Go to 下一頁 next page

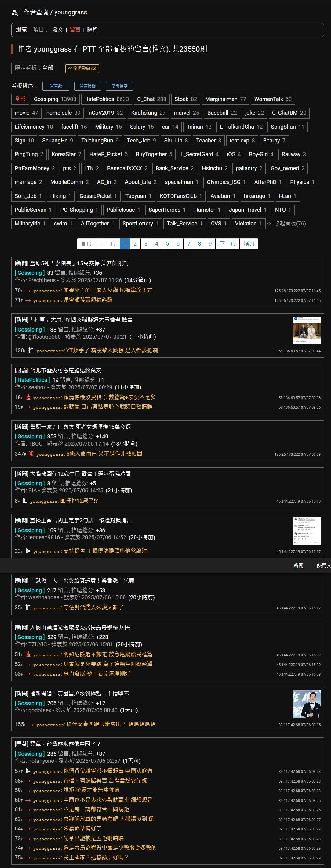tap(227, 244)
